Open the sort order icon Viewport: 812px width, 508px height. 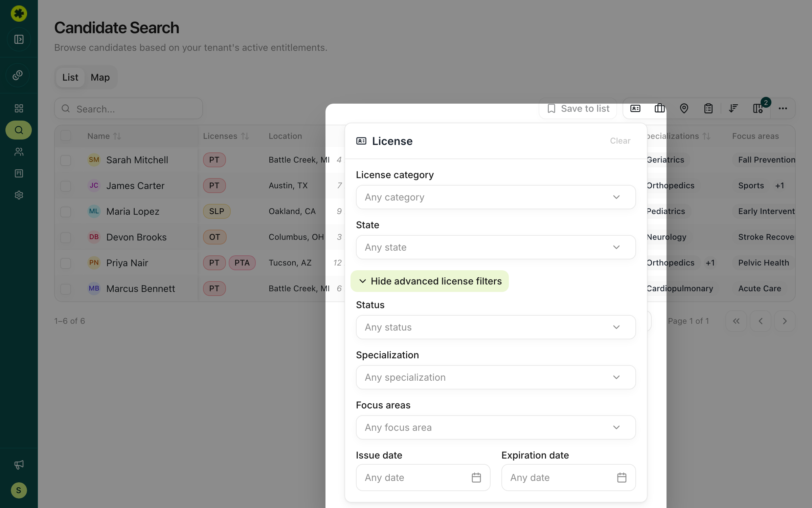(734, 108)
